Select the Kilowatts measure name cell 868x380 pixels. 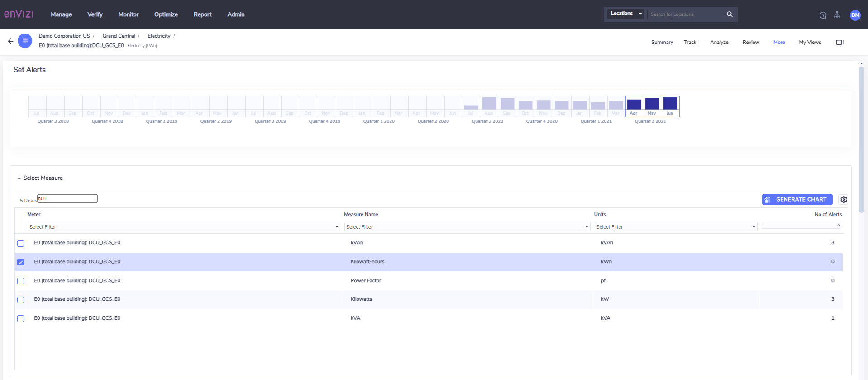(x=361, y=299)
